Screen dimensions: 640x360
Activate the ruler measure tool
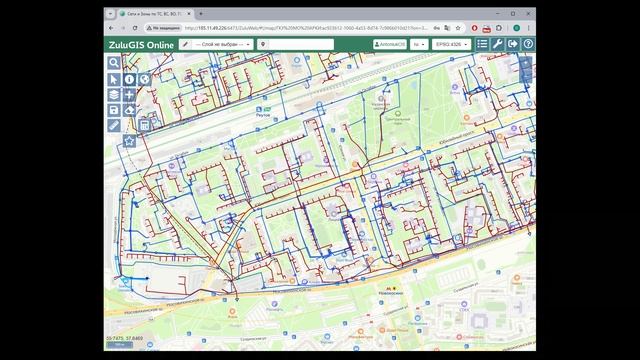click(x=114, y=126)
